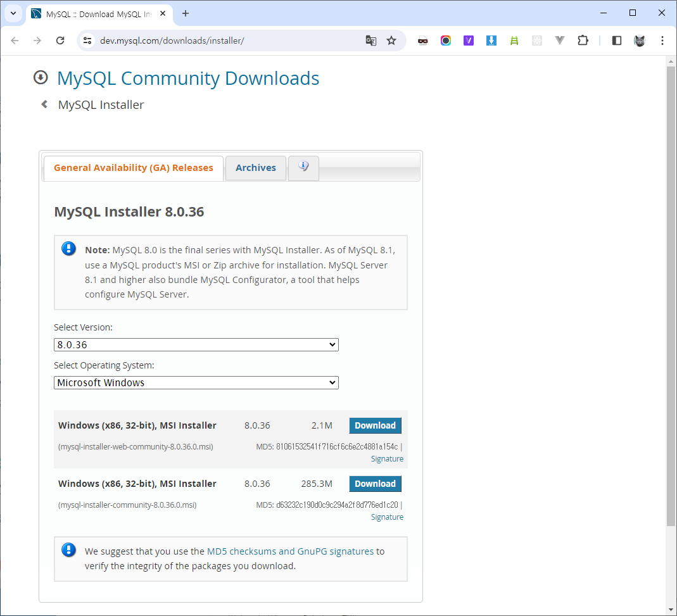The image size is (677, 616).
Task: Bookmark this page with the star icon
Action: pyautogui.click(x=391, y=41)
